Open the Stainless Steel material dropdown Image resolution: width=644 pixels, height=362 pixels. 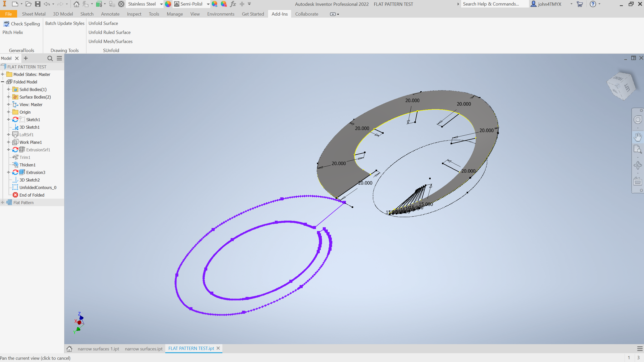click(x=161, y=4)
